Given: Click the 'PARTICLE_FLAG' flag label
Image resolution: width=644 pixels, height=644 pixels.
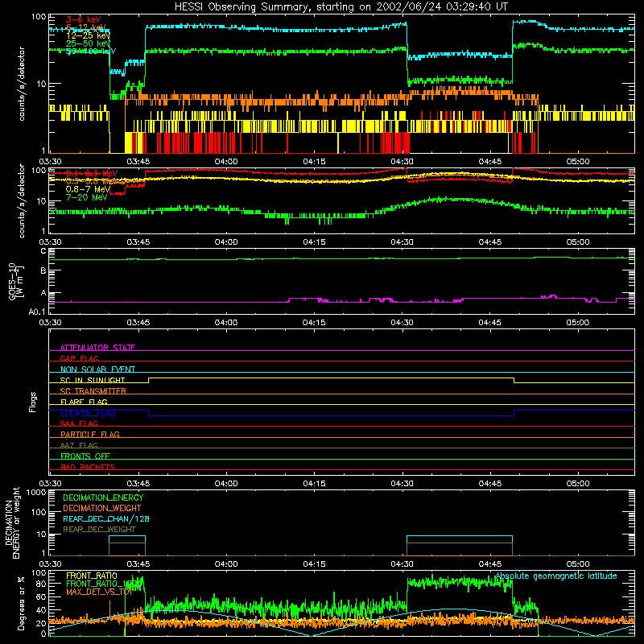Looking at the screenshot, I should [x=90, y=434].
